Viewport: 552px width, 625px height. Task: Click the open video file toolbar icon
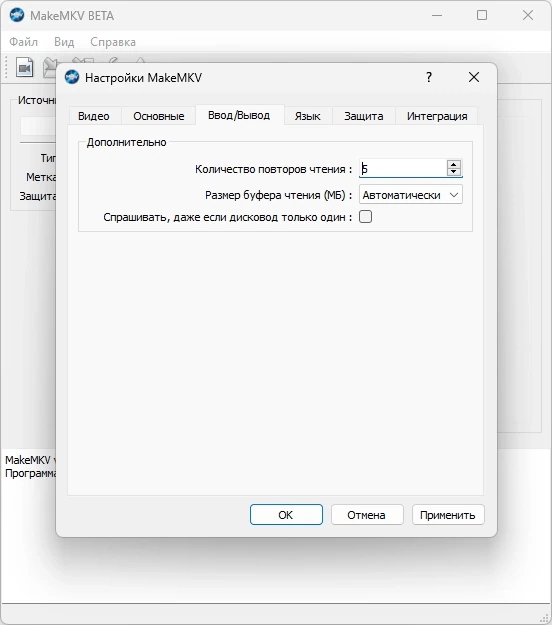pyautogui.click(x=25, y=67)
